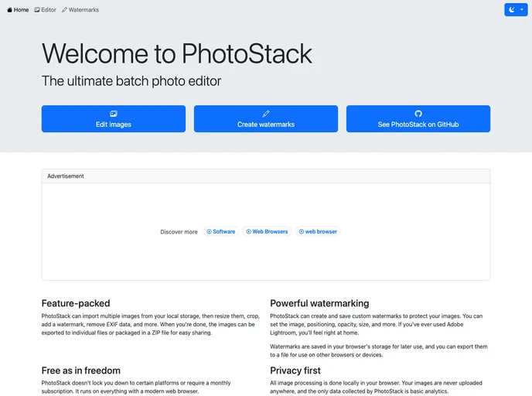Click the Free as in freedom heading
Image resolution: width=532 pixels, height=396 pixels.
click(x=81, y=370)
